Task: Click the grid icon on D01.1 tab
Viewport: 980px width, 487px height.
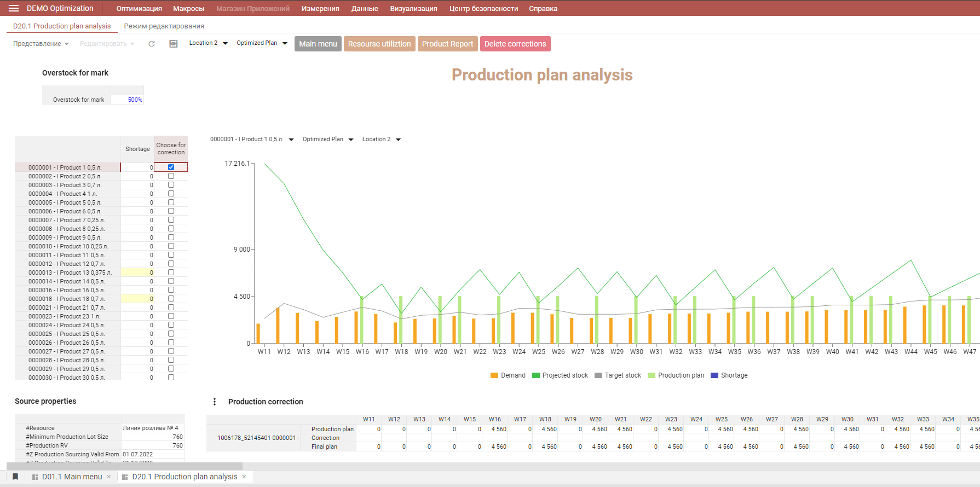Action: (x=36, y=477)
